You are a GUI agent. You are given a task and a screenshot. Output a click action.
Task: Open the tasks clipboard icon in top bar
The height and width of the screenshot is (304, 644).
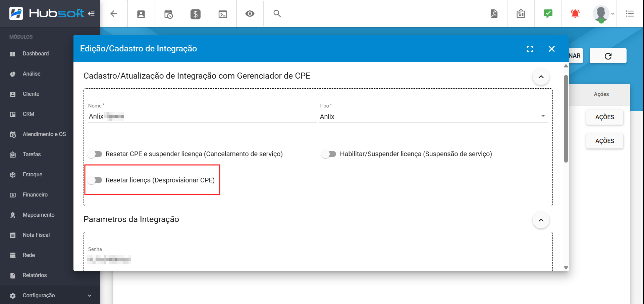[x=521, y=14]
